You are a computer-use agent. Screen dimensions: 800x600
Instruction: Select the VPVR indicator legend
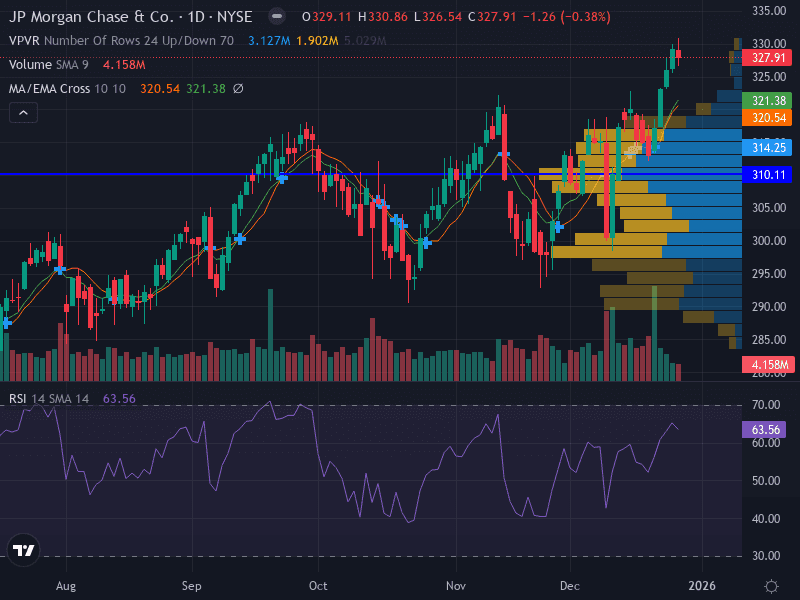[x=121, y=41]
